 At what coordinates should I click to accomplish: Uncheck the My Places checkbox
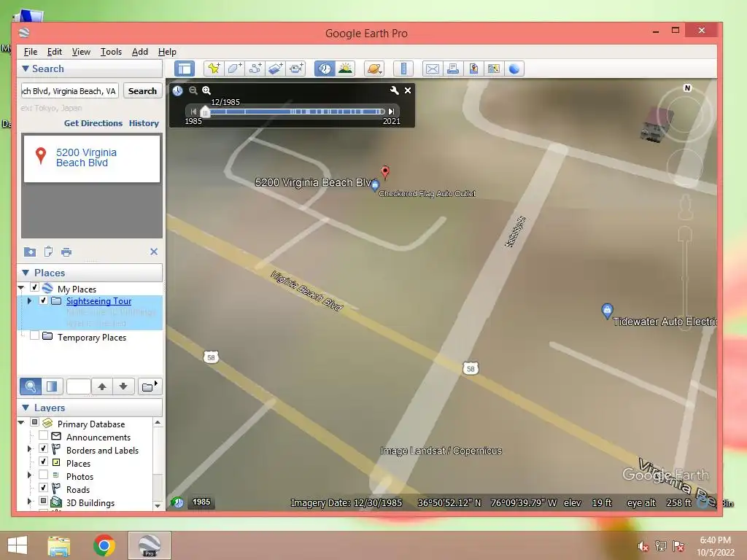[x=34, y=287]
